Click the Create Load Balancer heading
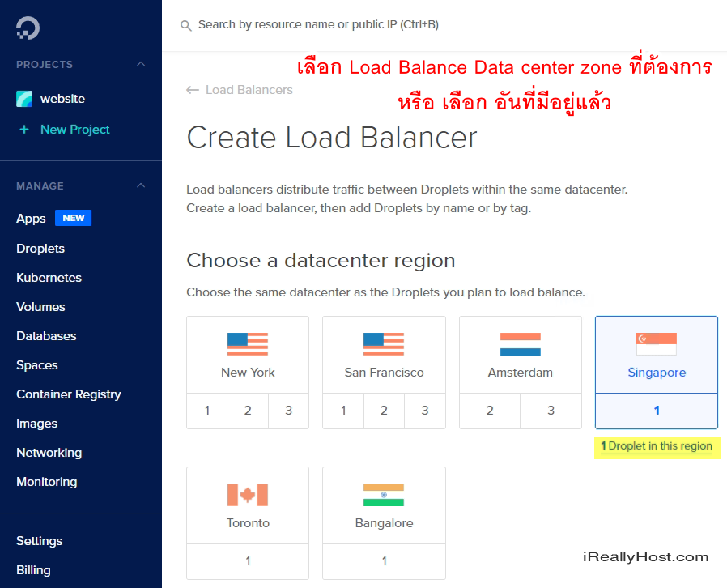This screenshot has width=727, height=588. 331,138
